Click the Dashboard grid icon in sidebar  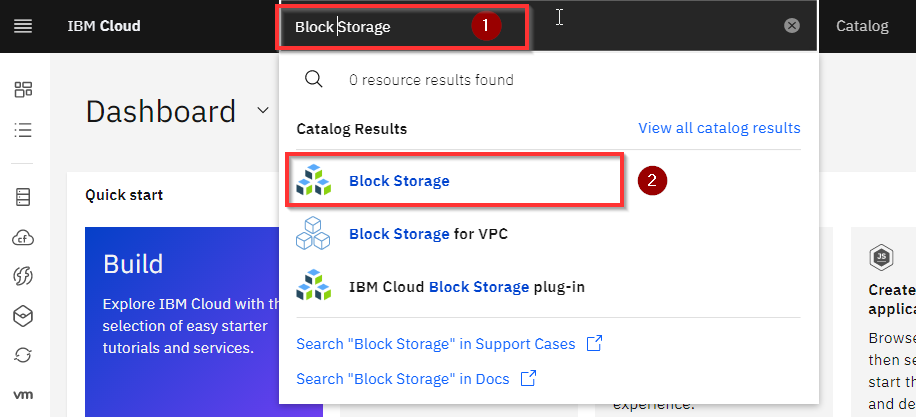pos(23,89)
